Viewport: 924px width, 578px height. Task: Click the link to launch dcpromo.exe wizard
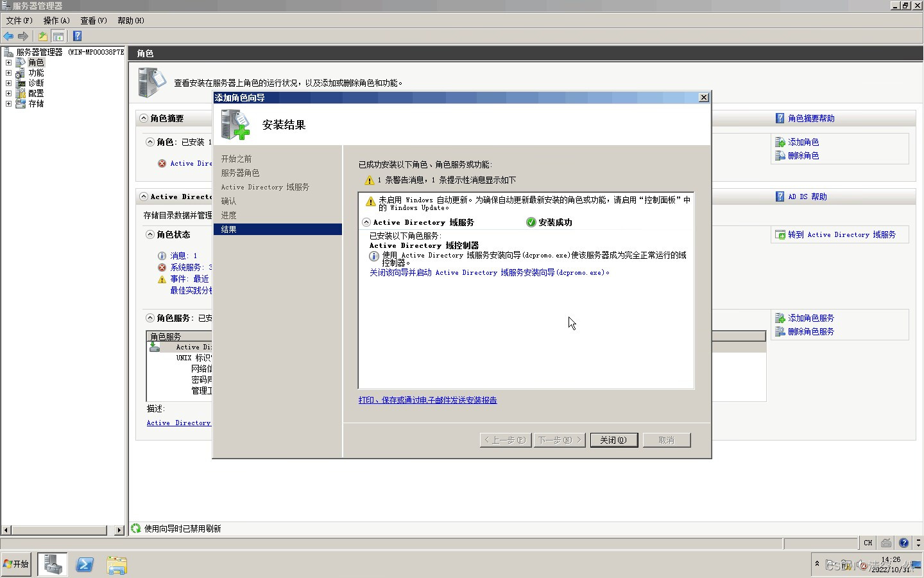(490, 272)
